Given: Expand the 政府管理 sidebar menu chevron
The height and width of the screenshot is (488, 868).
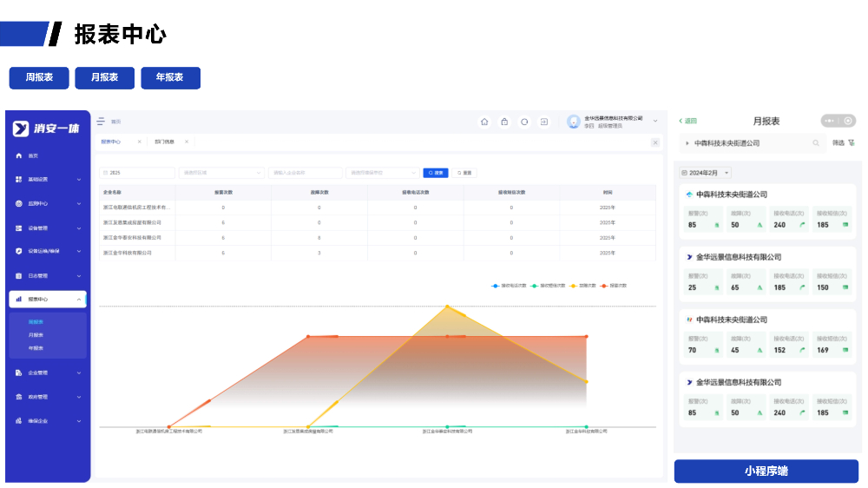Looking at the screenshot, I should 79,397.
